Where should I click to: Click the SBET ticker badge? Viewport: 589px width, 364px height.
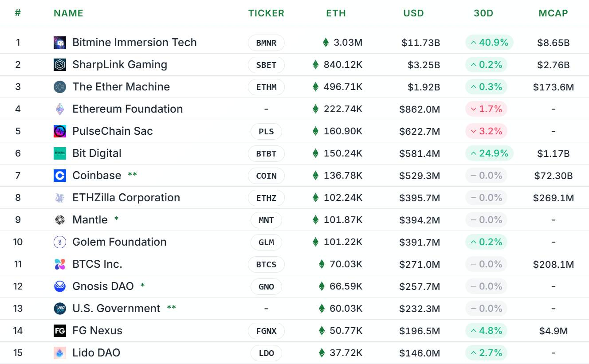[x=266, y=65]
